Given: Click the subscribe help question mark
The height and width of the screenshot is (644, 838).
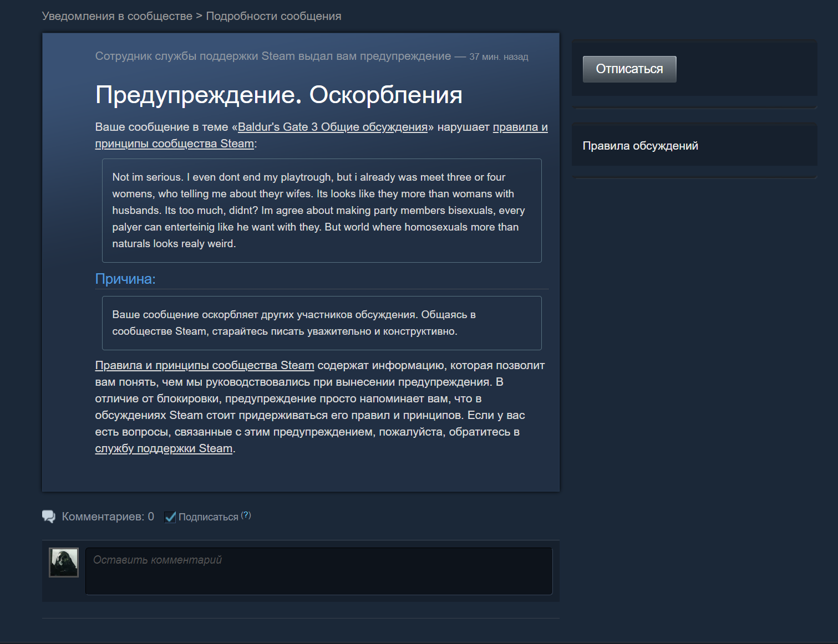Looking at the screenshot, I should pos(246,515).
